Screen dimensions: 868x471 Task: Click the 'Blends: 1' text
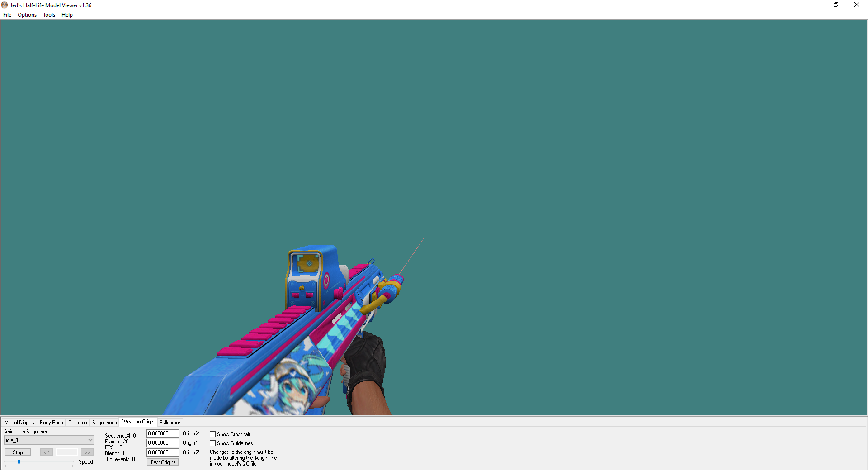tap(115, 453)
